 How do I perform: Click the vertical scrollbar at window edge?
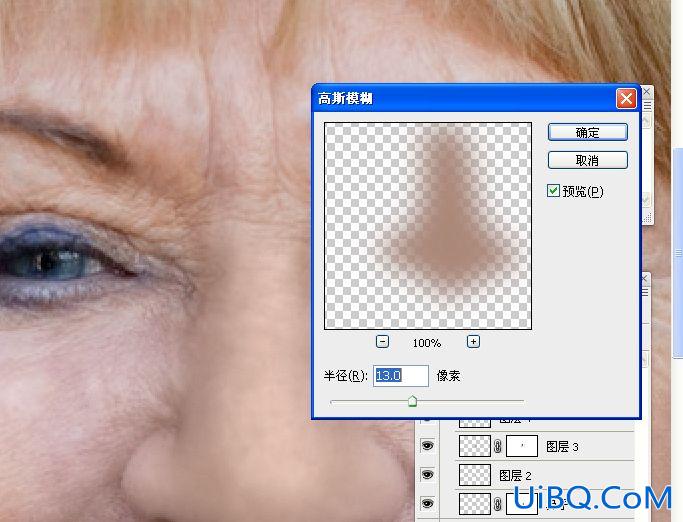[x=678, y=253]
